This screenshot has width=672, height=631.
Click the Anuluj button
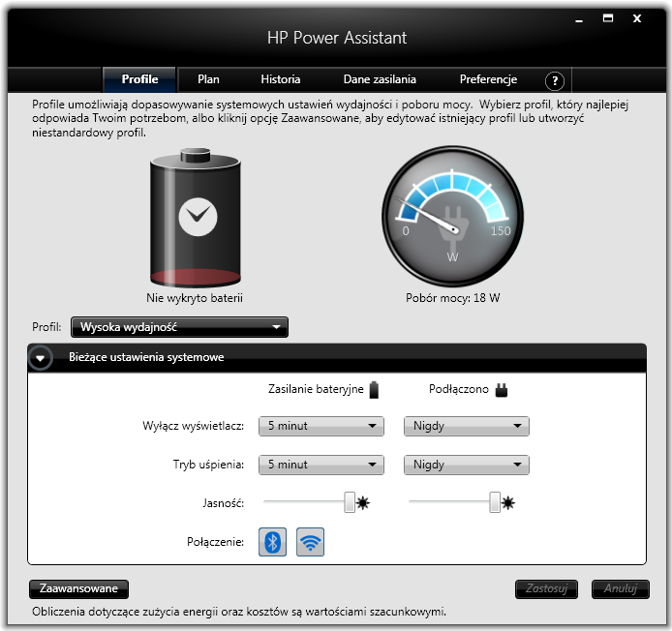pos(621,589)
